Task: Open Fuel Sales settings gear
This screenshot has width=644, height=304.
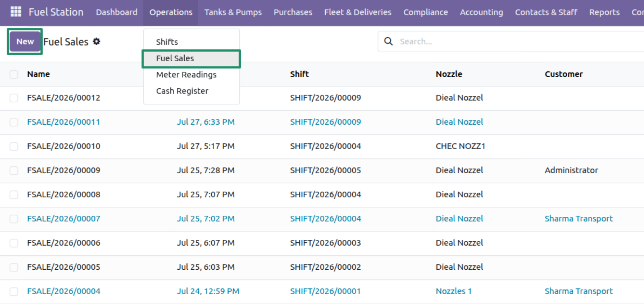Action: 97,42
